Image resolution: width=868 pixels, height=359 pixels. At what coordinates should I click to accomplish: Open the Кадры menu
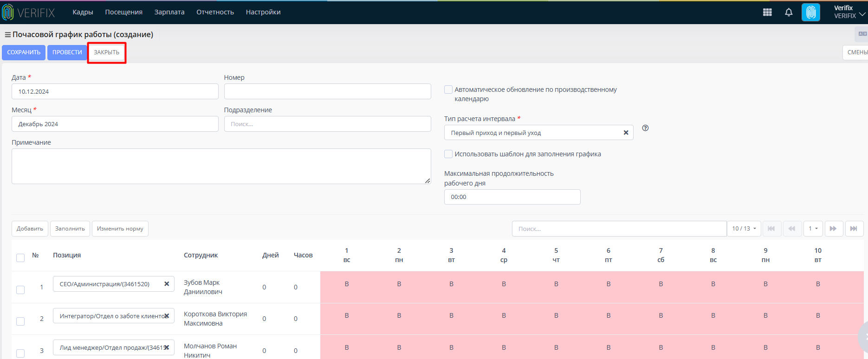pyautogui.click(x=83, y=12)
